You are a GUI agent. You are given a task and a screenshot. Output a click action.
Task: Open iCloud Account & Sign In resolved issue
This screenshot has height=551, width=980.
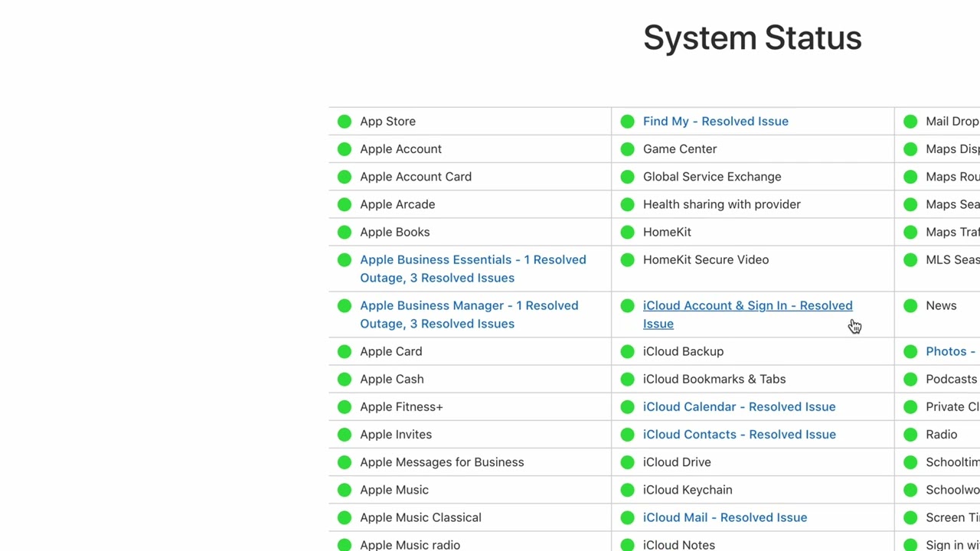pos(748,315)
